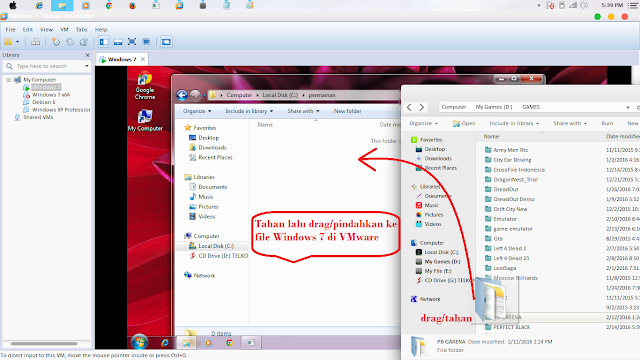Viewport: 640px width, 360px height.
Task: Select the CrossFire Indonesia folder
Action: 519,170
